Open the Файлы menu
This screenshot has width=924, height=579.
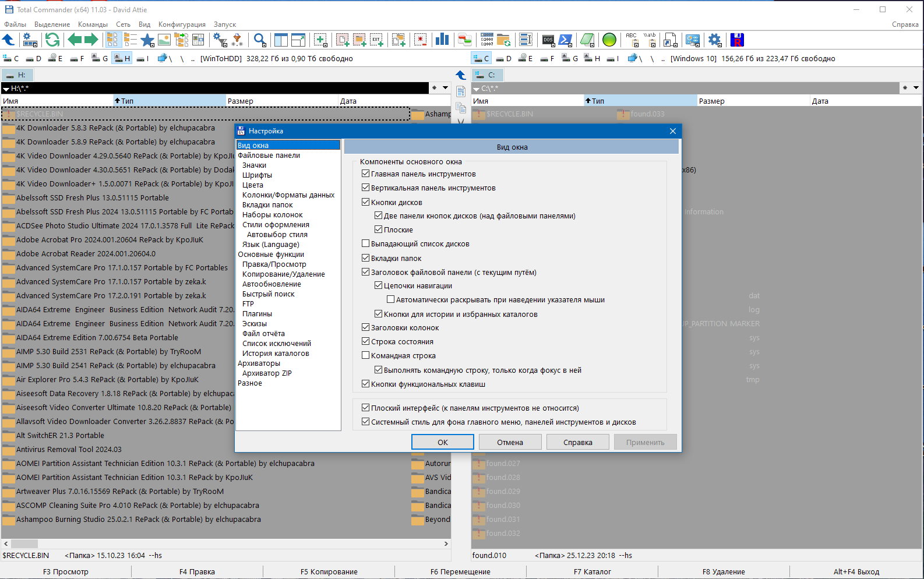point(15,24)
